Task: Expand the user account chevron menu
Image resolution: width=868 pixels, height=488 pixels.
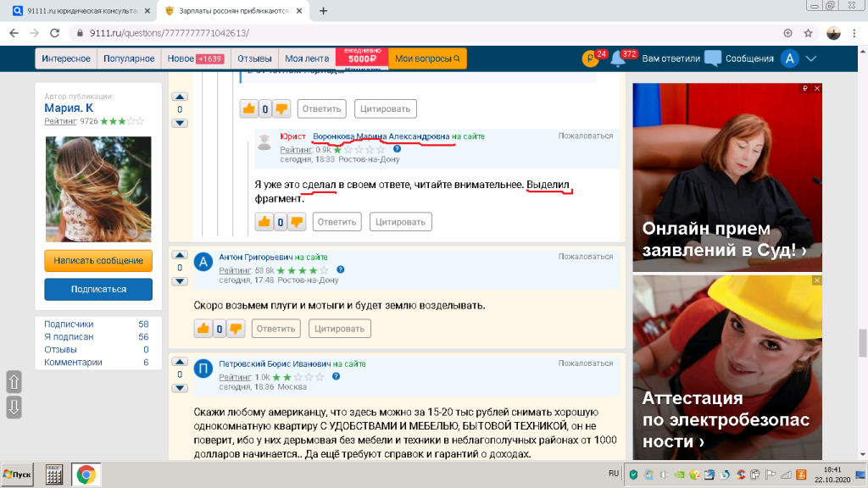Action: pos(811,58)
